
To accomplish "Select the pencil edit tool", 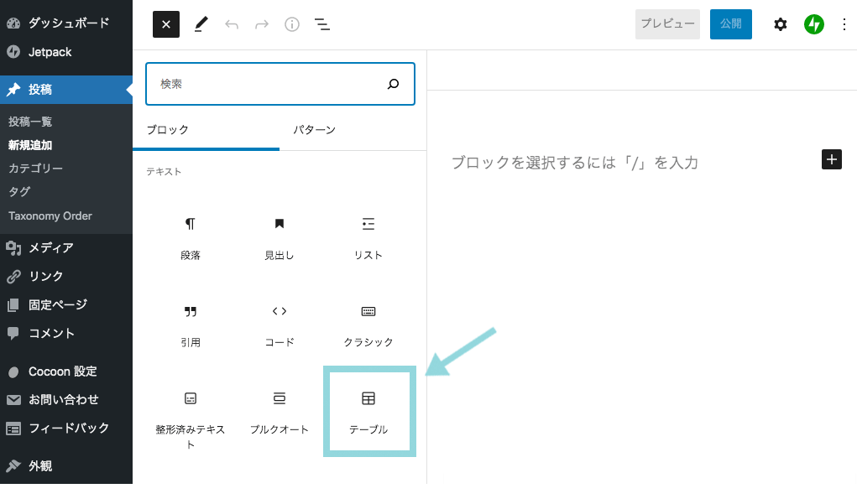I will 201,24.
